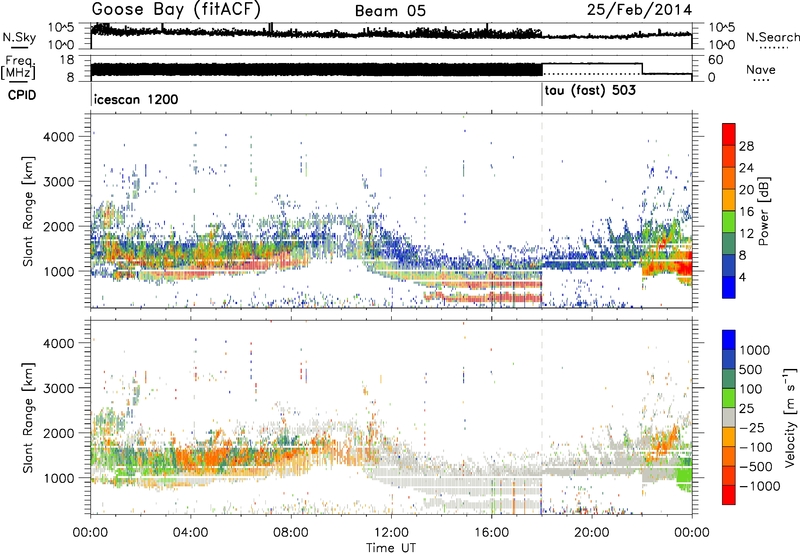Select the gray segment of Velocity colorbar
This screenshot has height=554, width=800.
[729, 408]
